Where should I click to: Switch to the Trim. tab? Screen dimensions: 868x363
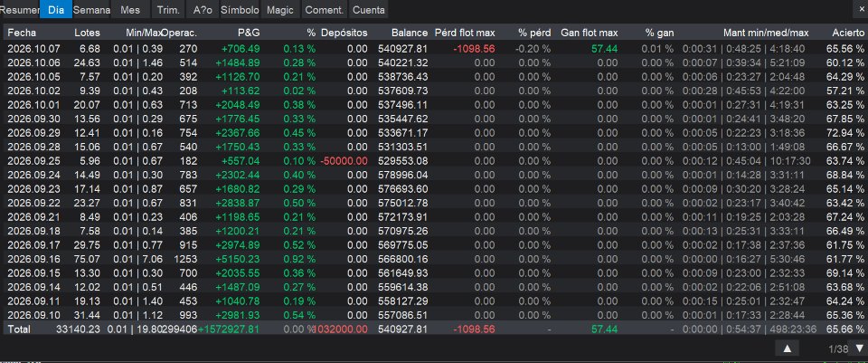[168, 10]
